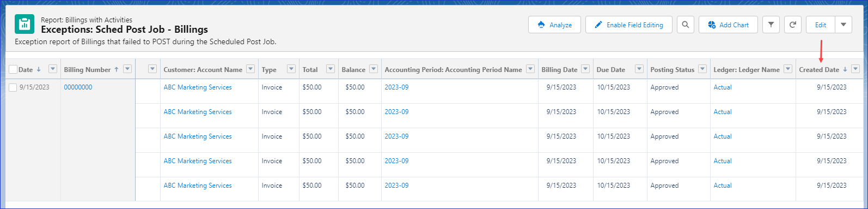Check the 9/15/2023 group row checkbox
Viewport: 868px width, 209px height.
[x=13, y=87]
